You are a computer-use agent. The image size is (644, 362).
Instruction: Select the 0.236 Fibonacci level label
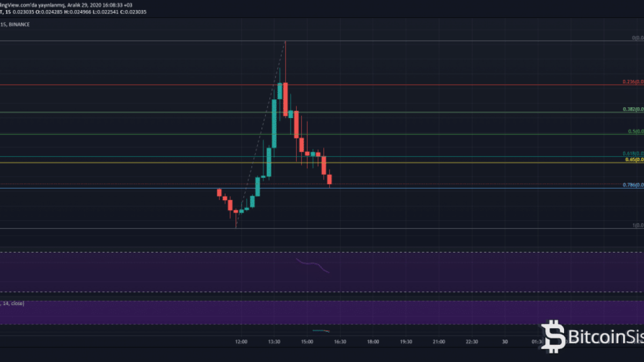(x=633, y=82)
